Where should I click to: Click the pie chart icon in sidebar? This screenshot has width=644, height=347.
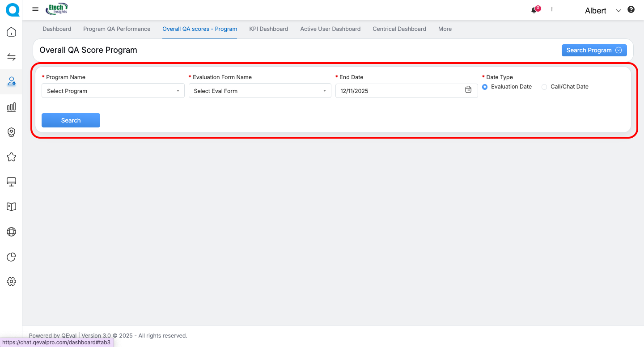11,257
